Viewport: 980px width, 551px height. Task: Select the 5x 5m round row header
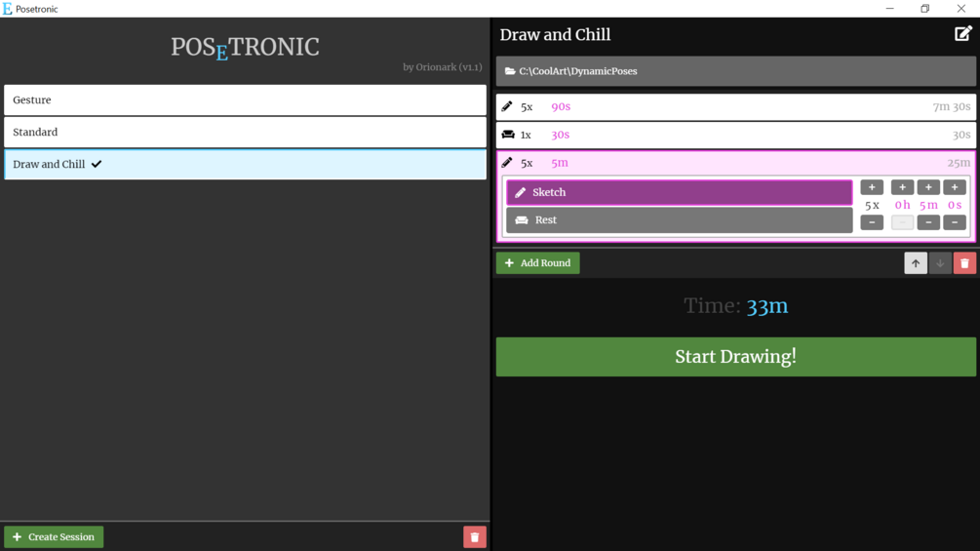coord(735,163)
